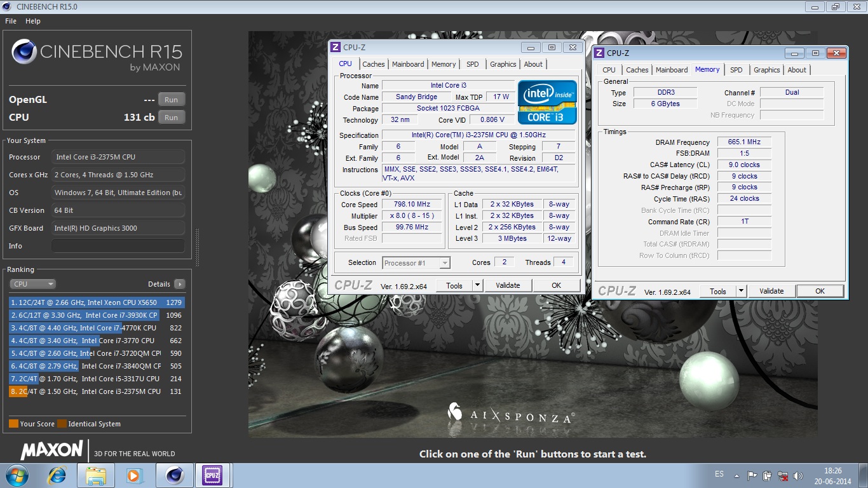The height and width of the screenshot is (488, 868).
Task: Click the network tray icon
Action: 783,475
